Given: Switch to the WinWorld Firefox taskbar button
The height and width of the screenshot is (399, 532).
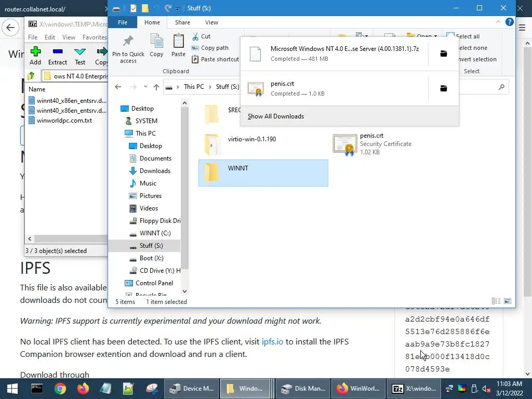Looking at the screenshot, I should pos(358,389).
